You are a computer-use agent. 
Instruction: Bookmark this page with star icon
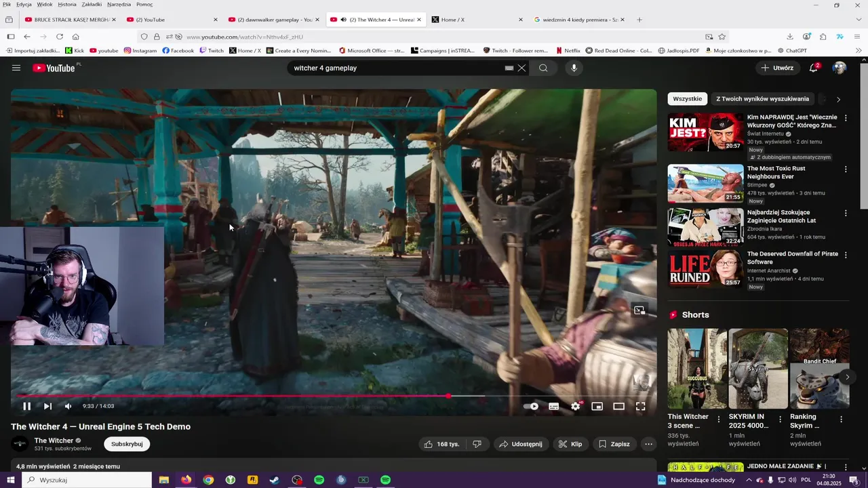pos(722,37)
